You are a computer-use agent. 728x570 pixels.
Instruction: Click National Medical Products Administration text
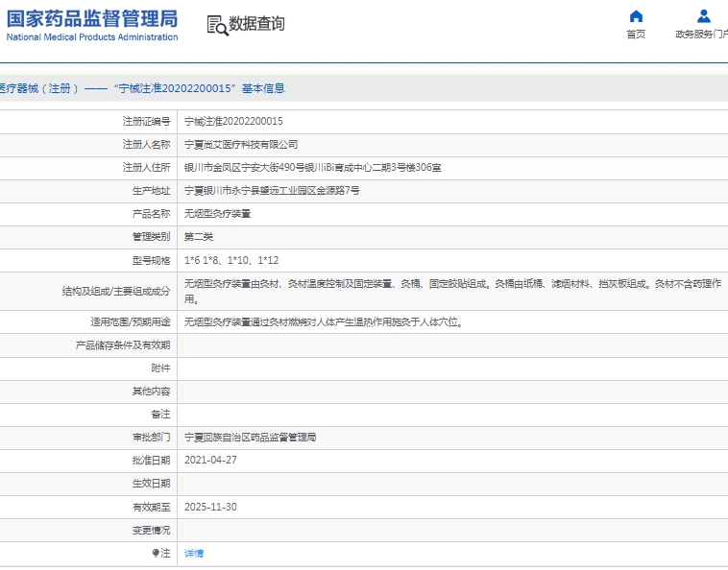[92, 37]
